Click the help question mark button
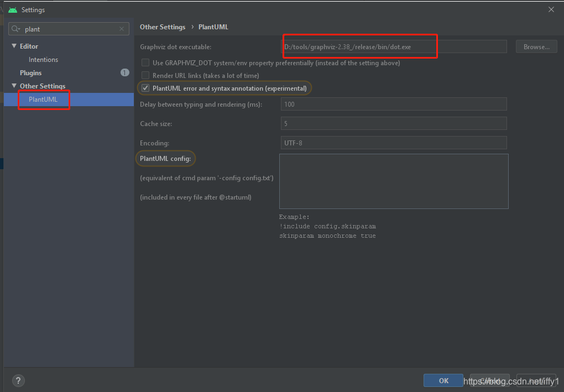The width and height of the screenshot is (564, 392). tap(18, 380)
